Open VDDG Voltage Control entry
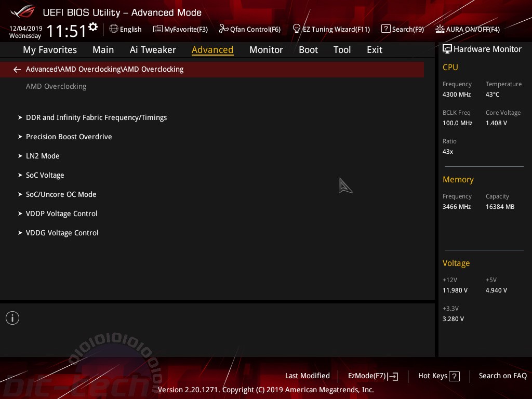The height and width of the screenshot is (399, 532). pyautogui.click(x=62, y=233)
